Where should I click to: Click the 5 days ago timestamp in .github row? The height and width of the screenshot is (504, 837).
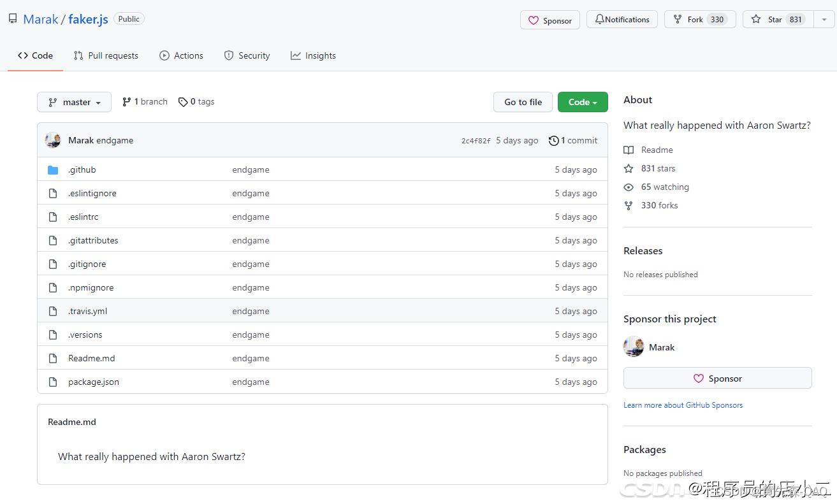tap(576, 169)
